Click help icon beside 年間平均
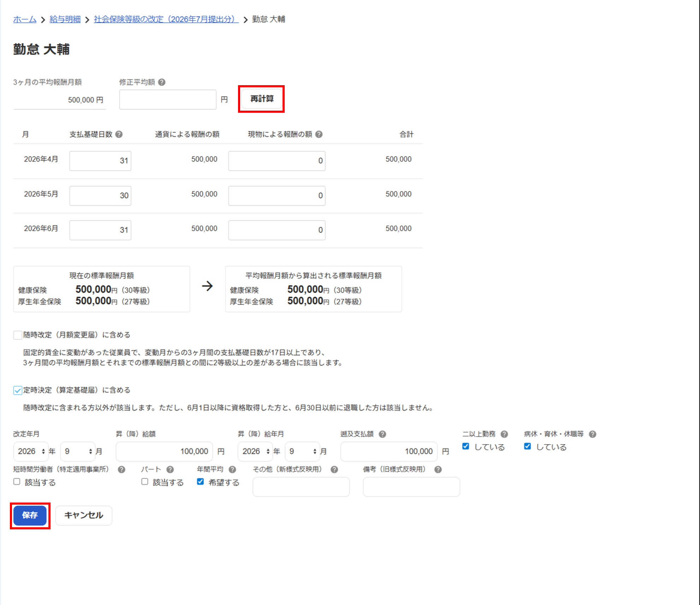This screenshot has height=605, width=700. click(232, 469)
